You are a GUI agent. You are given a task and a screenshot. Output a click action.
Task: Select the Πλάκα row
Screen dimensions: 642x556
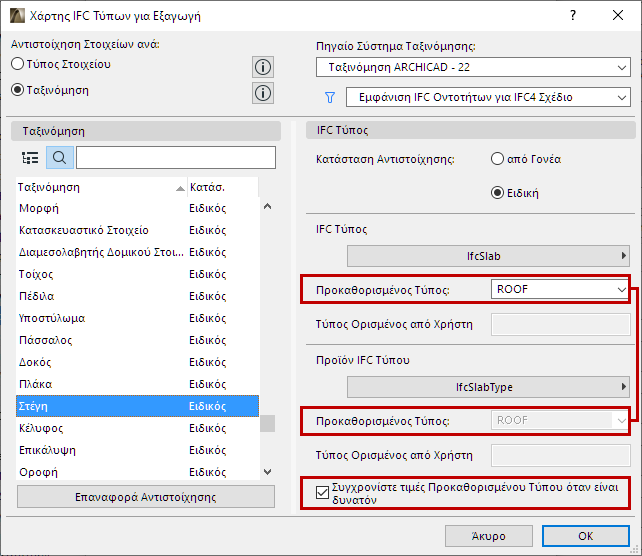(x=137, y=384)
